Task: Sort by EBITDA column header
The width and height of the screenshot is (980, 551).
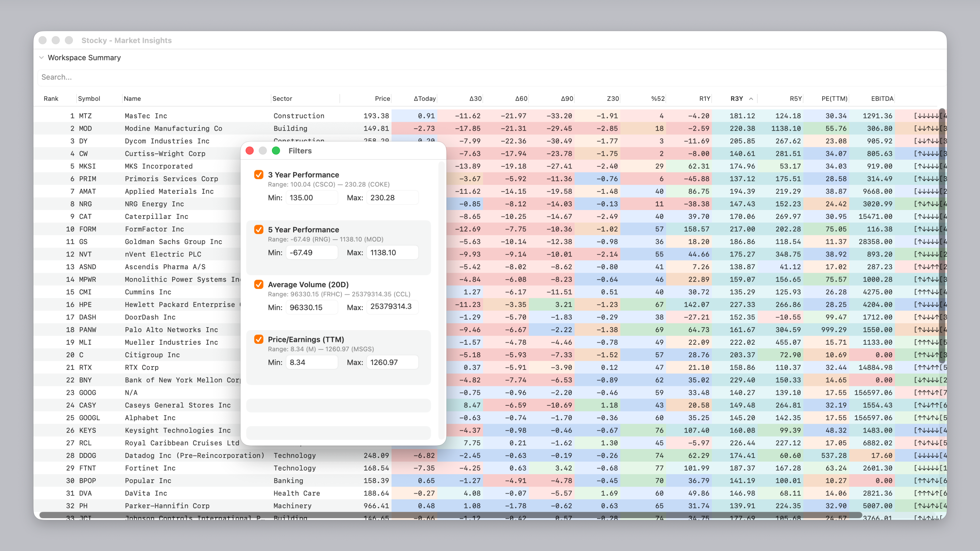Action: (882, 99)
